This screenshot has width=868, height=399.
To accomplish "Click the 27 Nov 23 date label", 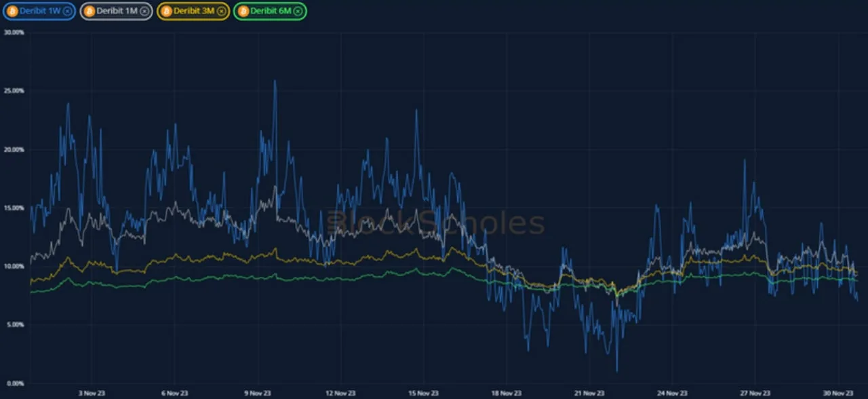I will tap(755, 393).
